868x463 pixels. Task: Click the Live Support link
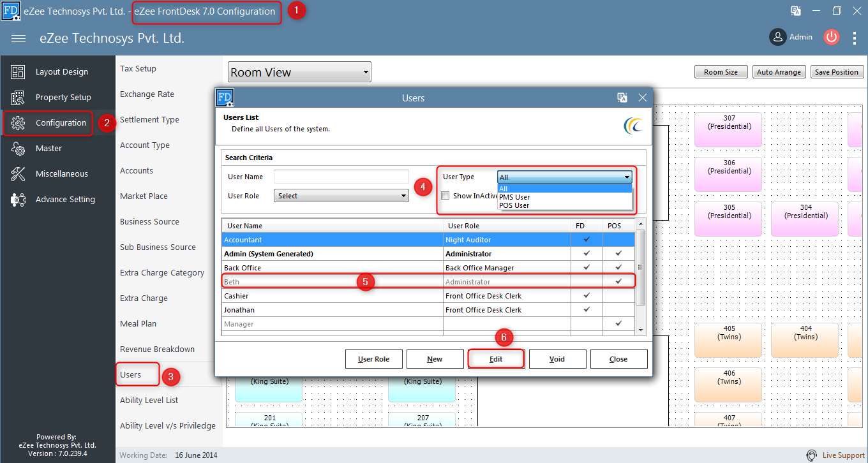pos(843,455)
